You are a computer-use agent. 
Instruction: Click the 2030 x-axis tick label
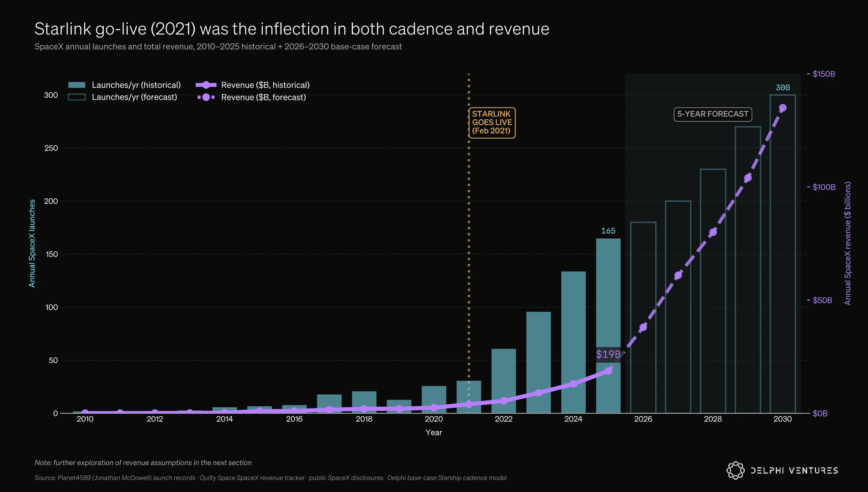click(783, 419)
